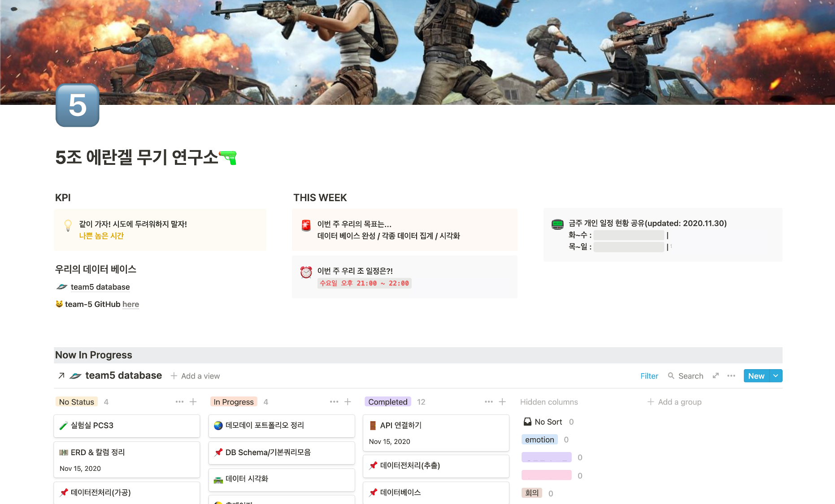Open Completed column options menu
Screen dimensions: 835x504
point(489,402)
